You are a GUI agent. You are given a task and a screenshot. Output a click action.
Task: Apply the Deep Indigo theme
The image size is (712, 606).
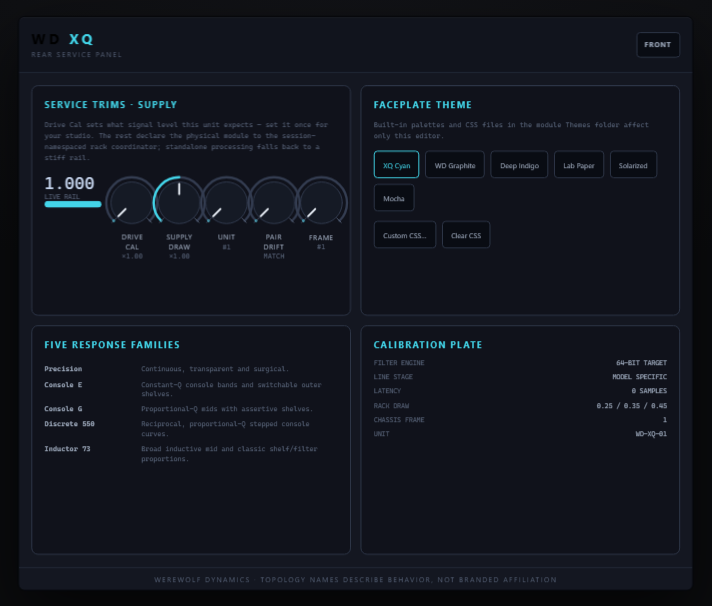click(519, 164)
